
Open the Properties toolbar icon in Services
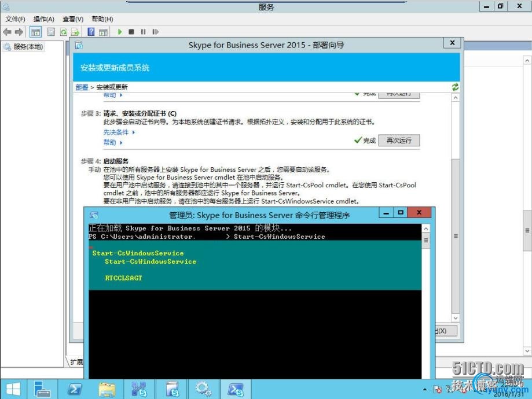[x=51, y=32]
